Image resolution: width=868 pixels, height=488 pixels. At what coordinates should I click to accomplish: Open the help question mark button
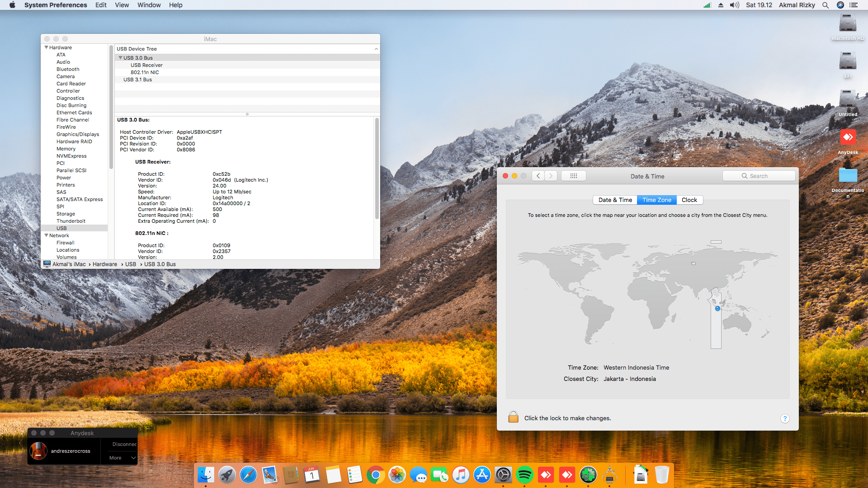pyautogui.click(x=785, y=418)
